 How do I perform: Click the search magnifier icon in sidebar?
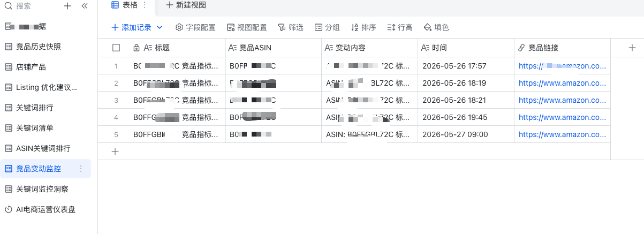9,6
